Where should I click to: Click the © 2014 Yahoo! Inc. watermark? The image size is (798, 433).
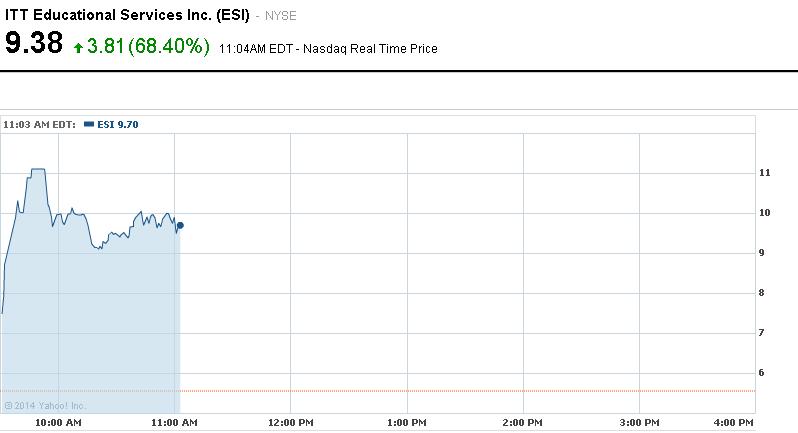45,405
